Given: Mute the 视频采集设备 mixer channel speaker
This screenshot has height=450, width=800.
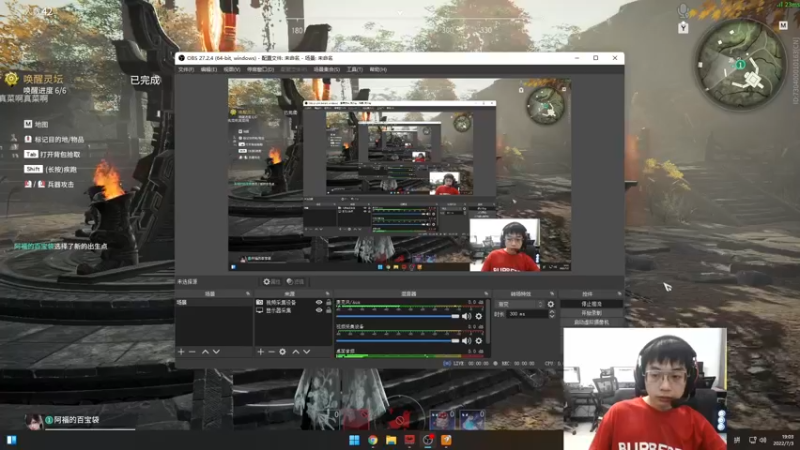Looking at the screenshot, I should pos(466,340).
